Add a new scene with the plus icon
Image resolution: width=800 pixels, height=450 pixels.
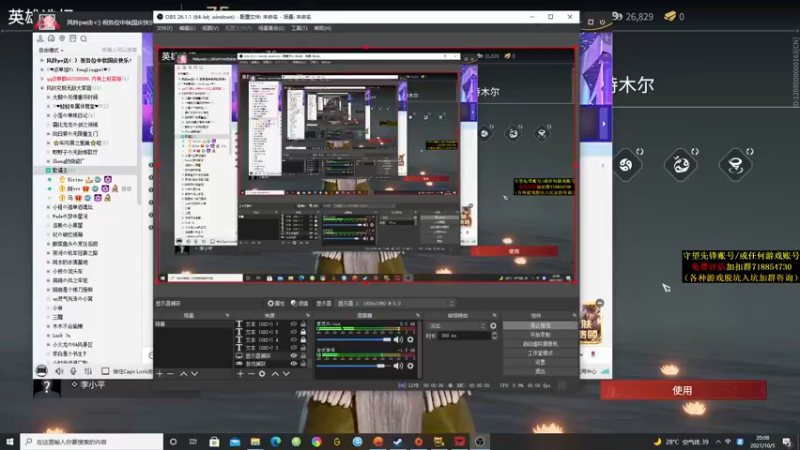click(x=160, y=374)
